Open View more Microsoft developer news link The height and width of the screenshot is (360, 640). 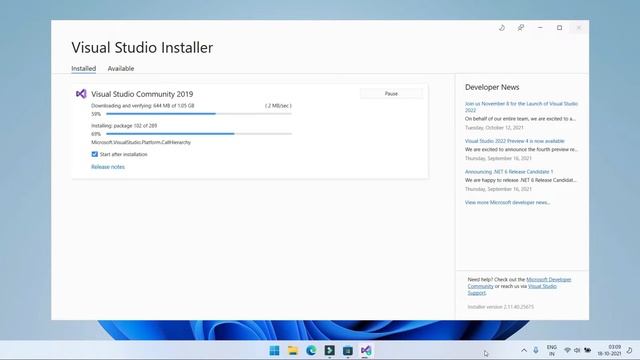[507, 202]
